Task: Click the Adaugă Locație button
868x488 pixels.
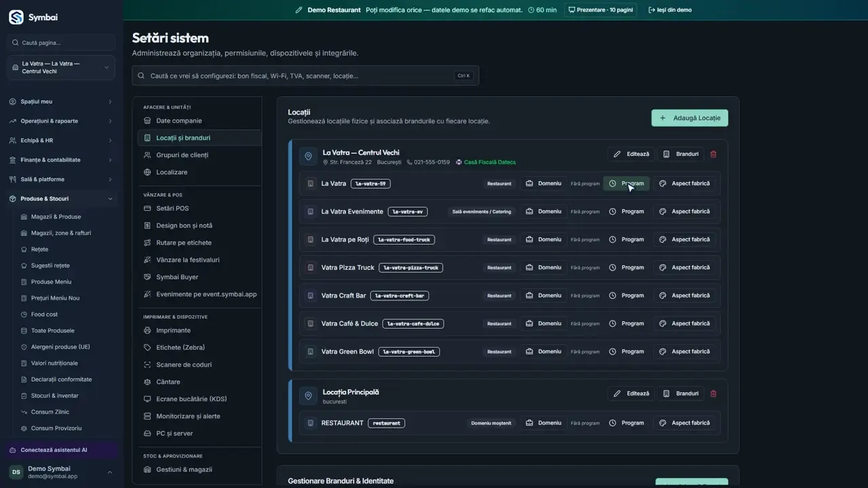Action: [690, 118]
